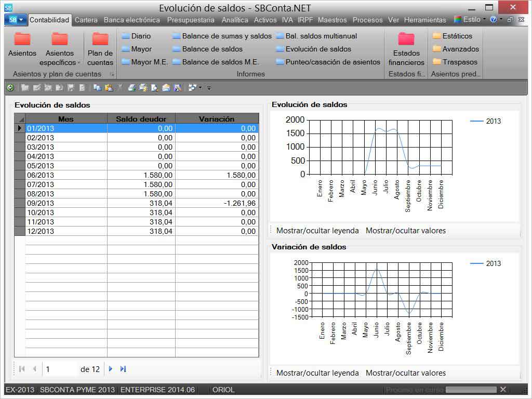Viewport: 532px width, 399px height.
Task: Jump to last record in navigator
Action: click(123, 369)
